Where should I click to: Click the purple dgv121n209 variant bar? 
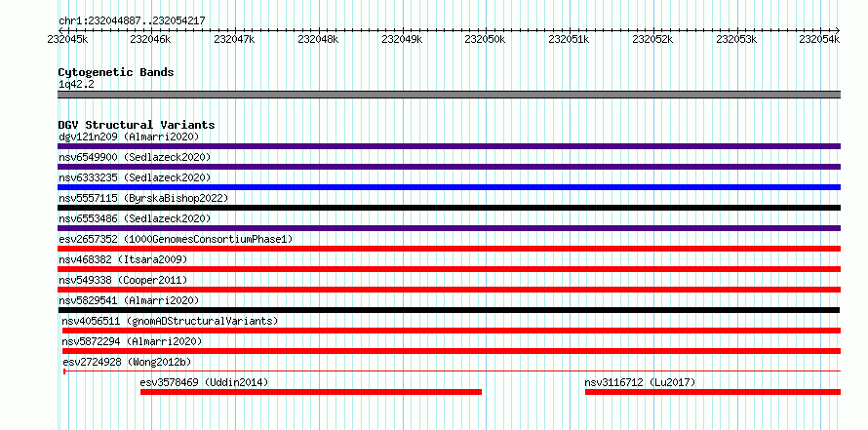pos(449,146)
